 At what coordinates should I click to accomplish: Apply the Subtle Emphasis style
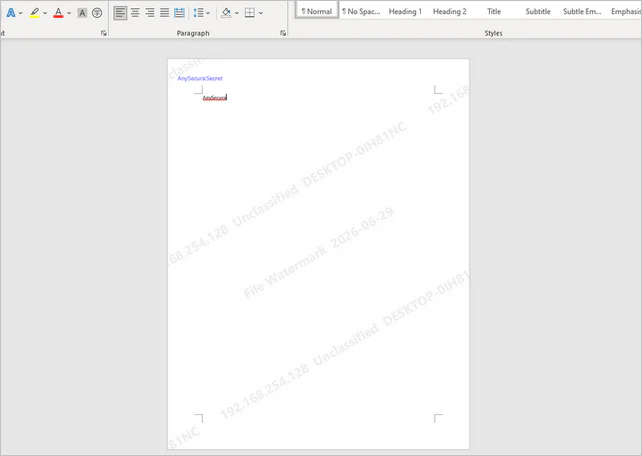tap(582, 11)
